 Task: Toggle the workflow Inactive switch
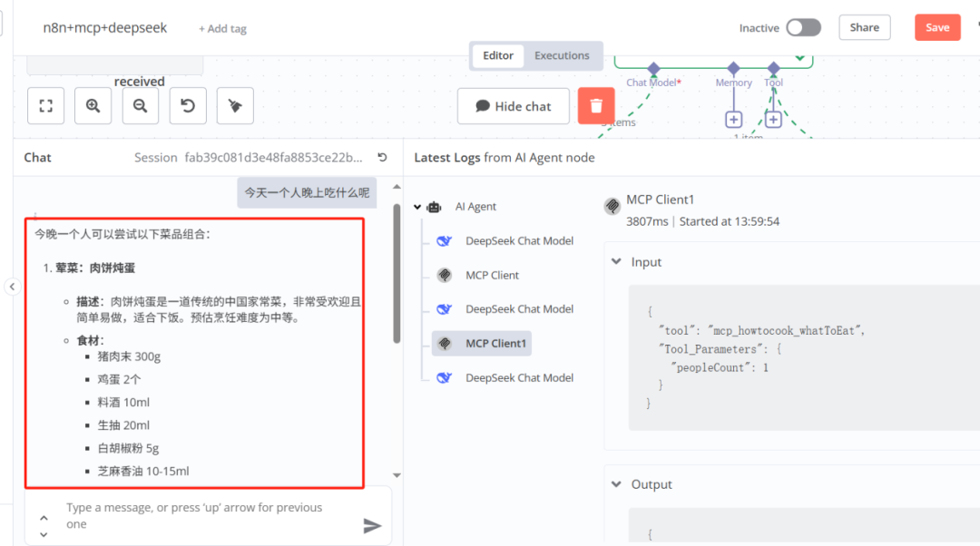pos(803,27)
